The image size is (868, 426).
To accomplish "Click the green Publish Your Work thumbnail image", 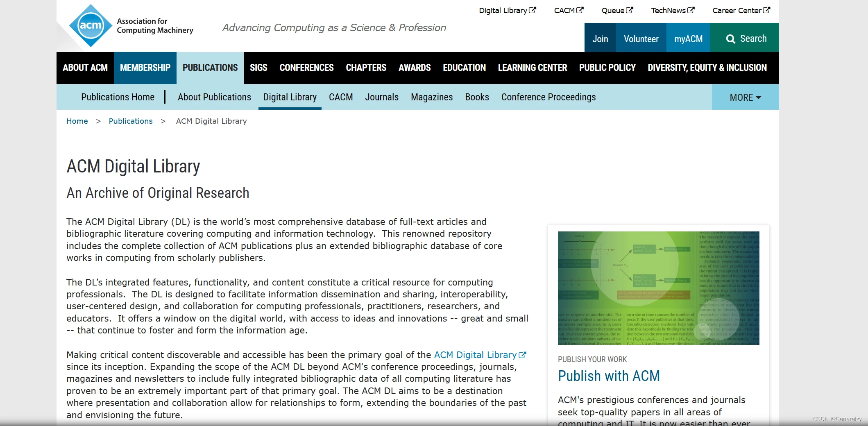I will click(x=658, y=288).
